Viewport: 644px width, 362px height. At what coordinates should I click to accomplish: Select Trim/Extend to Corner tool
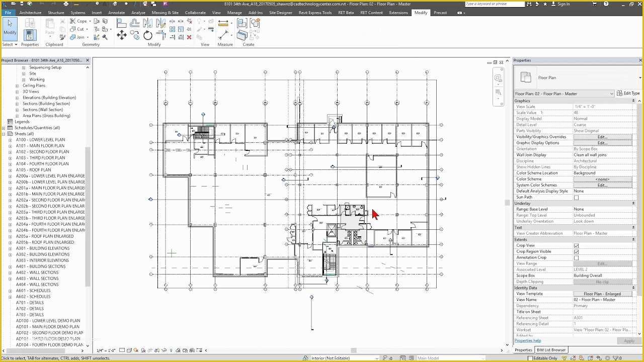[161, 35]
